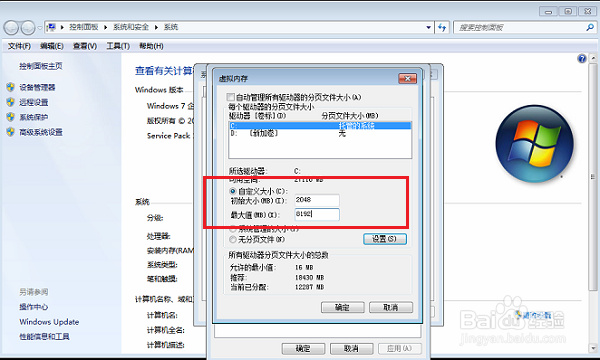The width and height of the screenshot is (600, 360).
Task: Select the 自定义大小 radio button
Action: [x=232, y=191]
